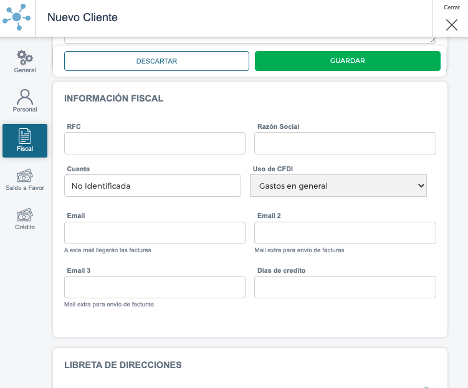This screenshot has width=468, height=388.
Task: Click the textarea resize handle above the buttons
Action: point(433,40)
